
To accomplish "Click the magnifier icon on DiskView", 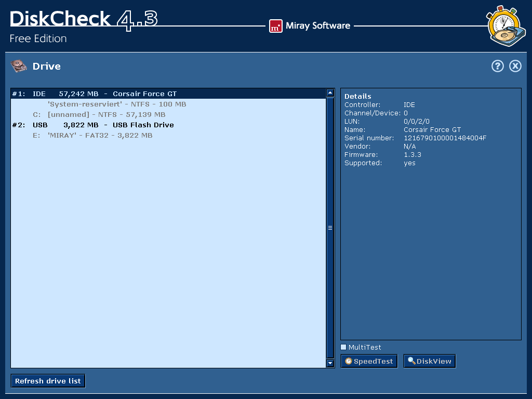I will click(411, 361).
